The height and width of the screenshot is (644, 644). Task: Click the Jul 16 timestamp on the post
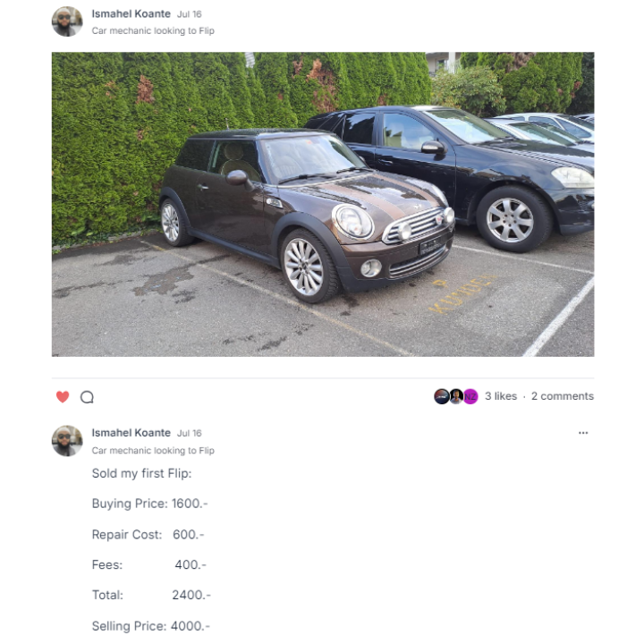[190, 14]
